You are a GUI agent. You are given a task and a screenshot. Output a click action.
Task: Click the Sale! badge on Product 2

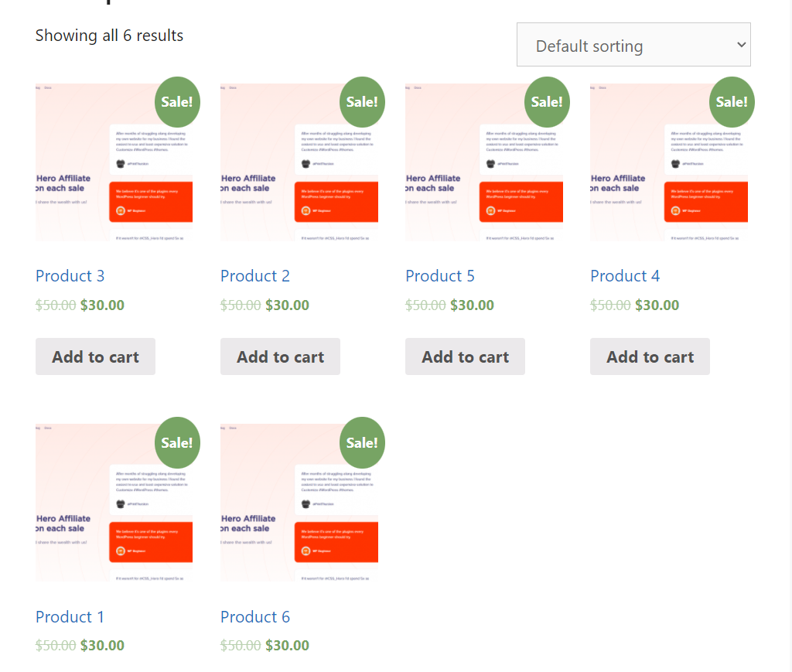(x=362, y=102)
